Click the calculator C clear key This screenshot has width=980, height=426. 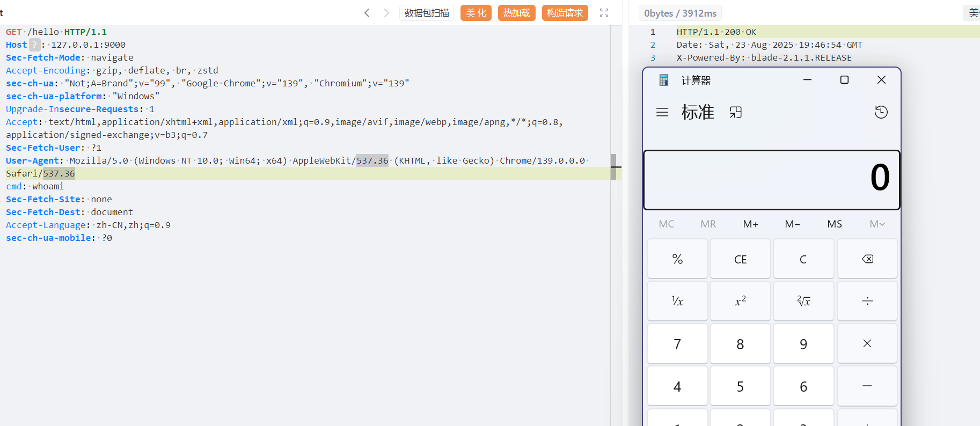click(803, 259)
